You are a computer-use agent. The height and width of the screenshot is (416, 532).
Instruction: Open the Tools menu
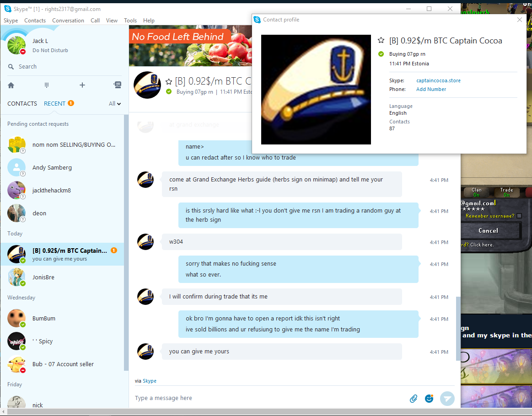click(130, 20)
